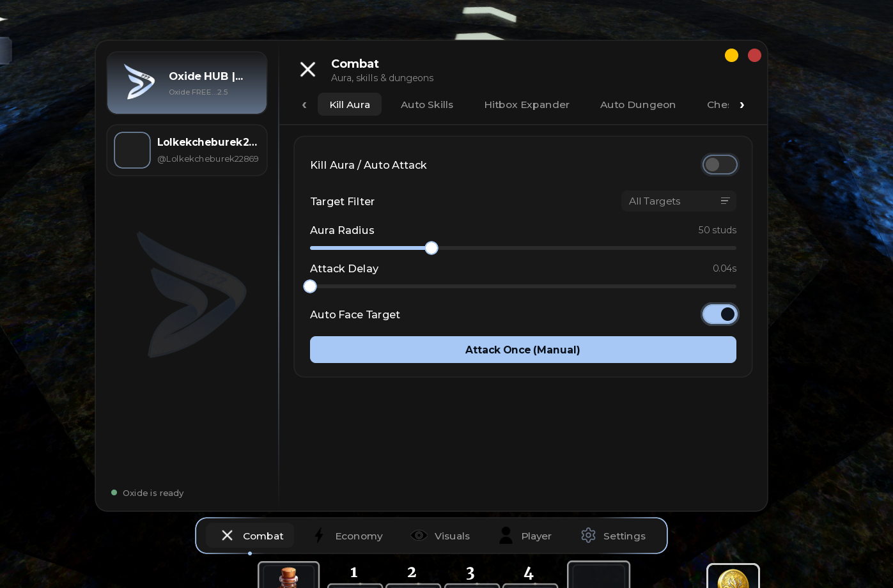Click the Lolkekcheburek user avatar box
893x588 pixels.
(x=132, y=150)
